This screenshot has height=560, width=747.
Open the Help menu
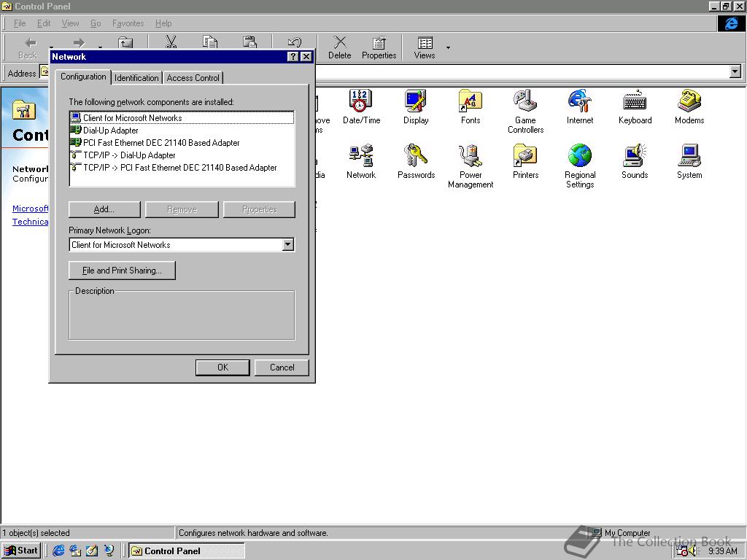(x=163, y=23)
